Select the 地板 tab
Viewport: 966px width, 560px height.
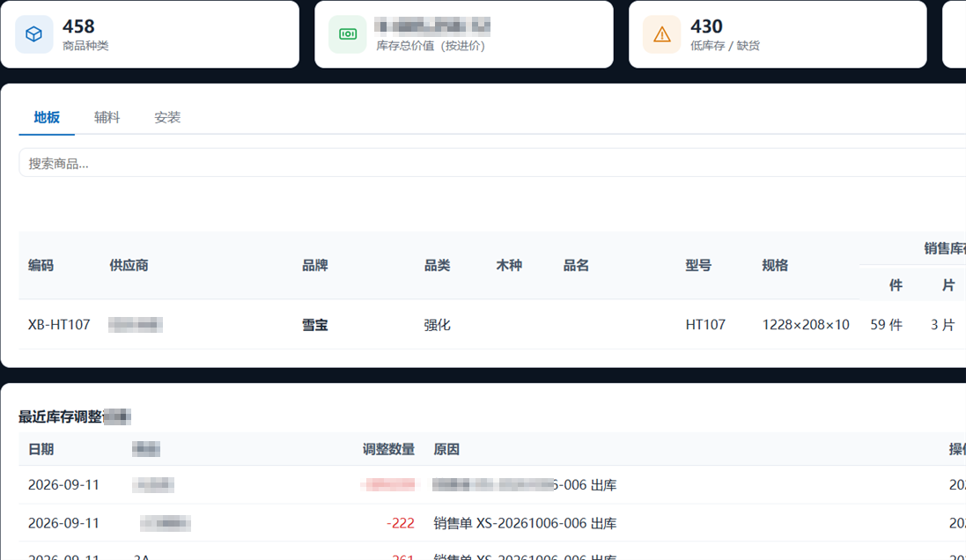pos(47,117)
